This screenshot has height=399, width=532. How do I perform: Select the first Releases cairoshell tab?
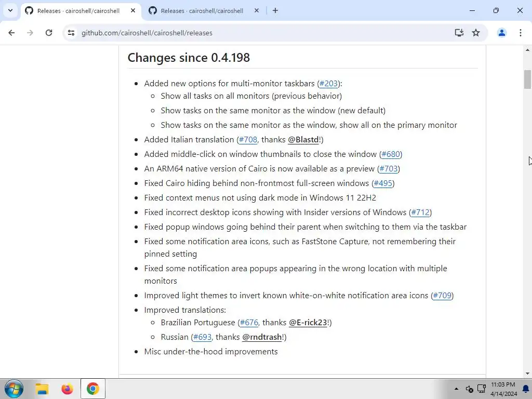point(79,11)
